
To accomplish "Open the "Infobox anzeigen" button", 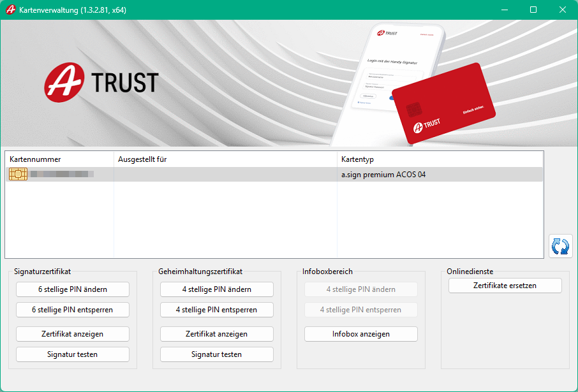I will point(361,334).
